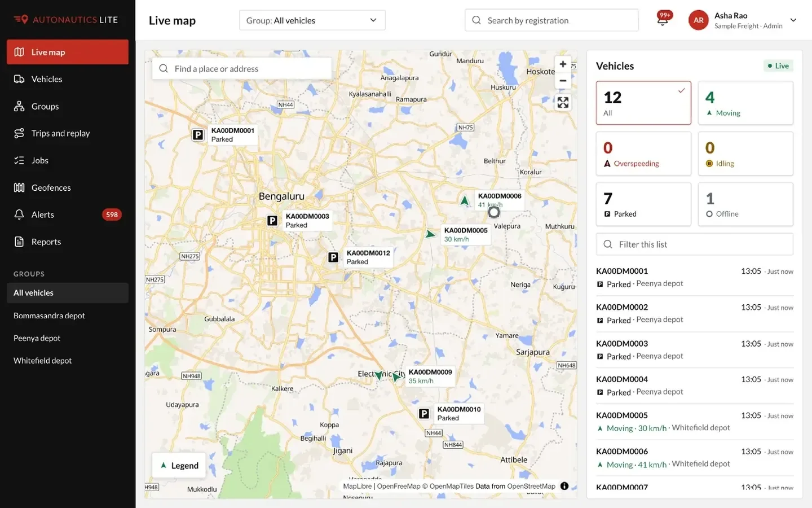Expand the Asha Rao account menu chevron
812x508 pixels.
point(793,20)
